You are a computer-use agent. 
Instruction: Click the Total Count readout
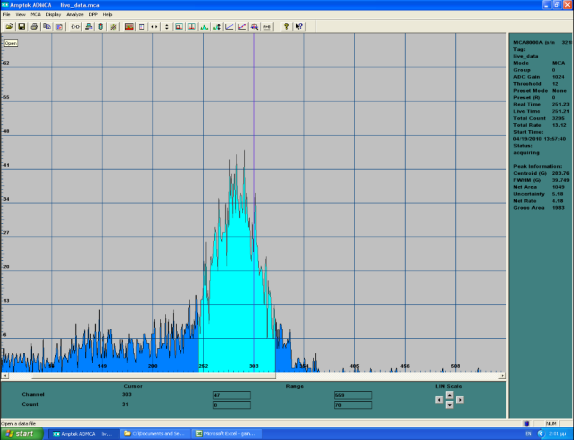(540, 118)
